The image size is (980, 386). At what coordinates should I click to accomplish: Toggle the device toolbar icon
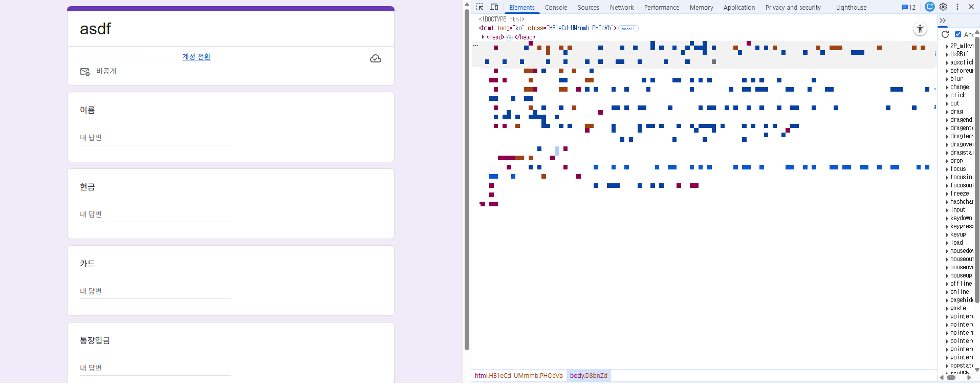click(x=494, y=7)
